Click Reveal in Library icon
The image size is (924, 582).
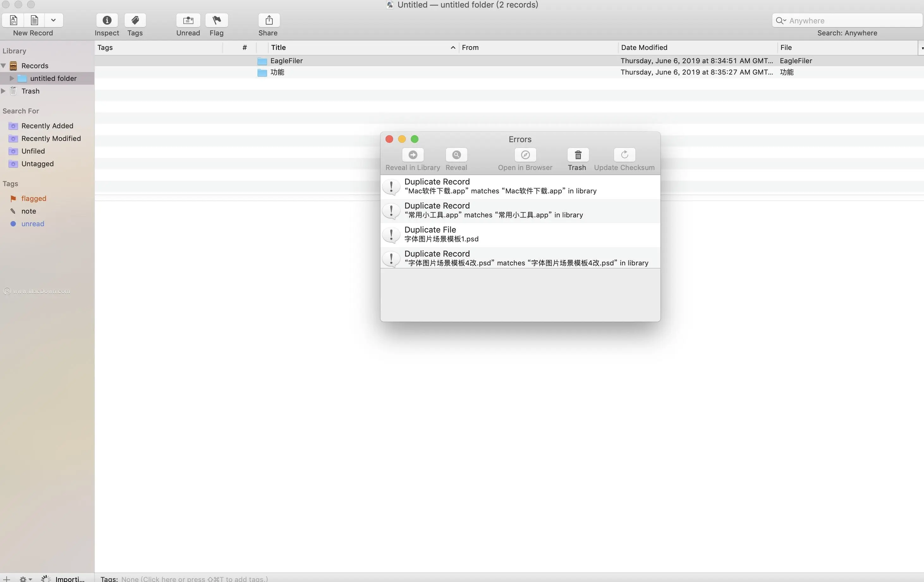point(413,155)
